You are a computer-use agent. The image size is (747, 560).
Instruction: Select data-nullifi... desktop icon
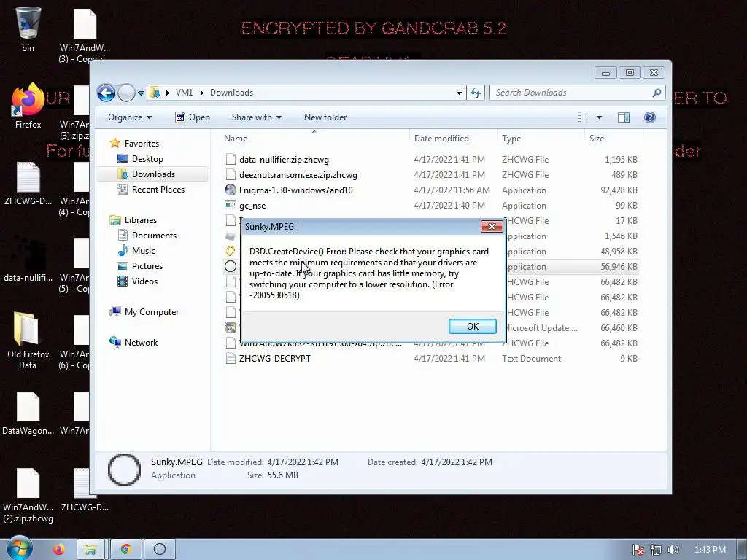(28, 260)
